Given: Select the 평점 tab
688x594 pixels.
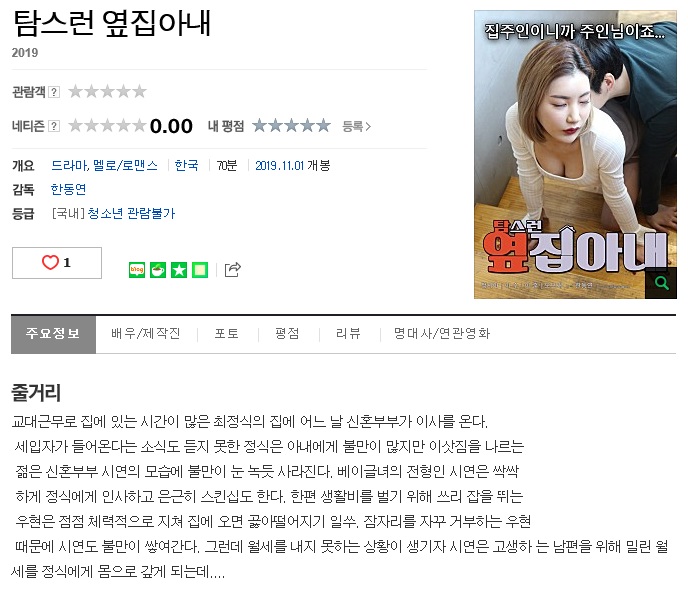Looking at the screenshot, I should point(287,334).
